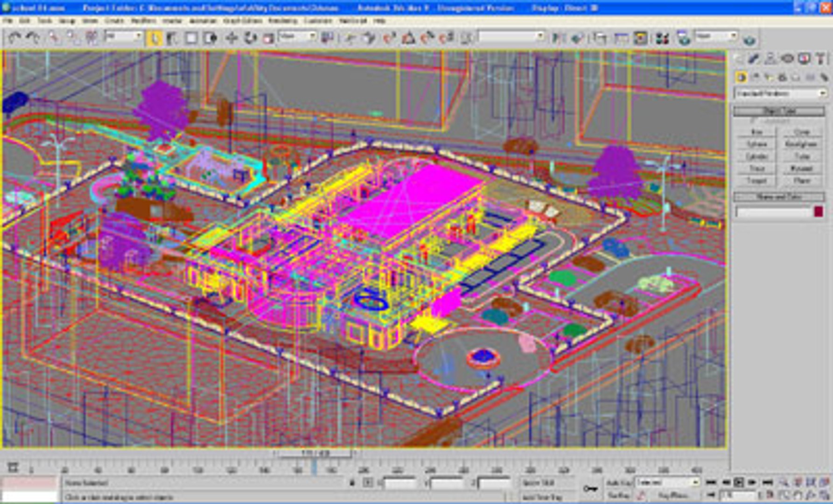
Task: Switch to the Modify command panel tab
Action: (x=754, y=59)
